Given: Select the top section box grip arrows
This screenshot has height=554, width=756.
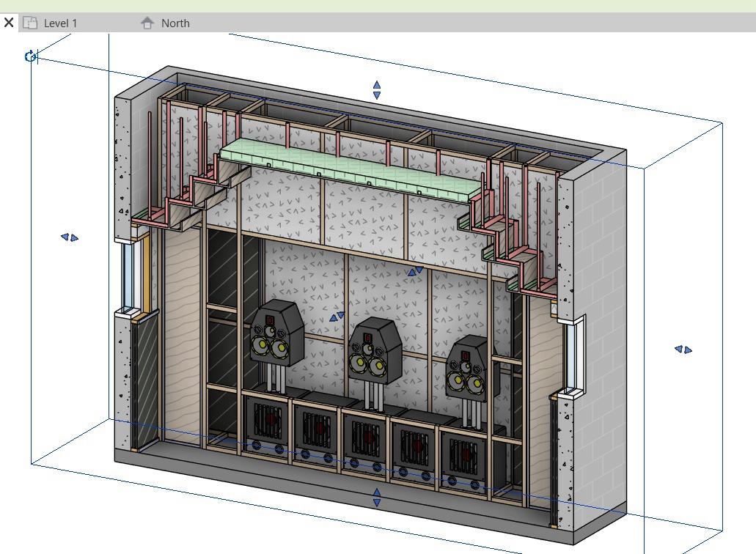Looking at the screenshot, I should coord(377,90).
